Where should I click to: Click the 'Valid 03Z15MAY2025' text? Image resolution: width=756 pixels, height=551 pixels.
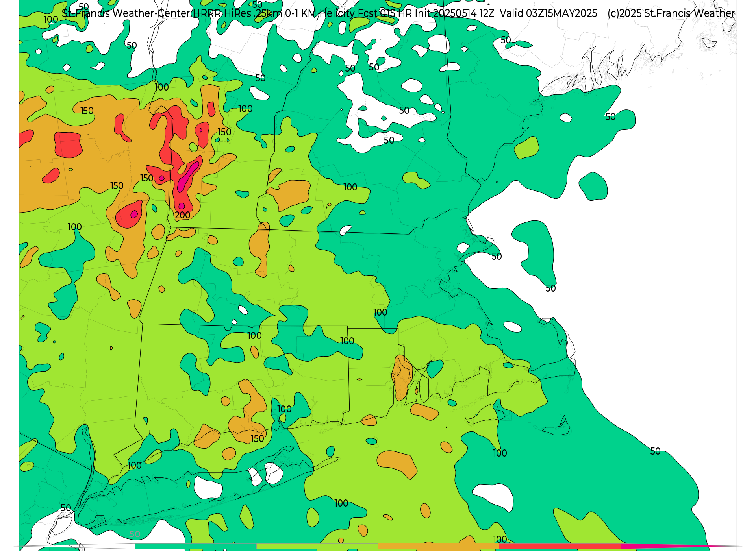pos(548,13)
